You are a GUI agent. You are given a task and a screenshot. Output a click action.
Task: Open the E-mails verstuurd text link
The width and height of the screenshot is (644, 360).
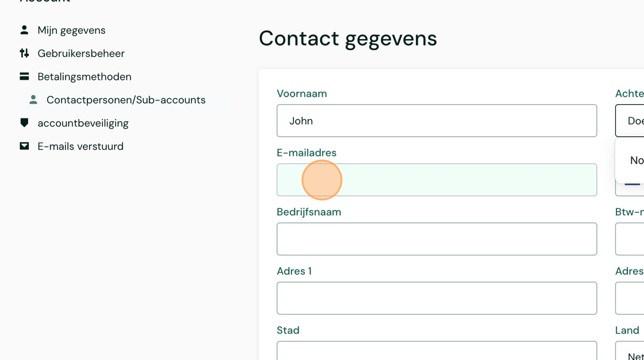80,146
